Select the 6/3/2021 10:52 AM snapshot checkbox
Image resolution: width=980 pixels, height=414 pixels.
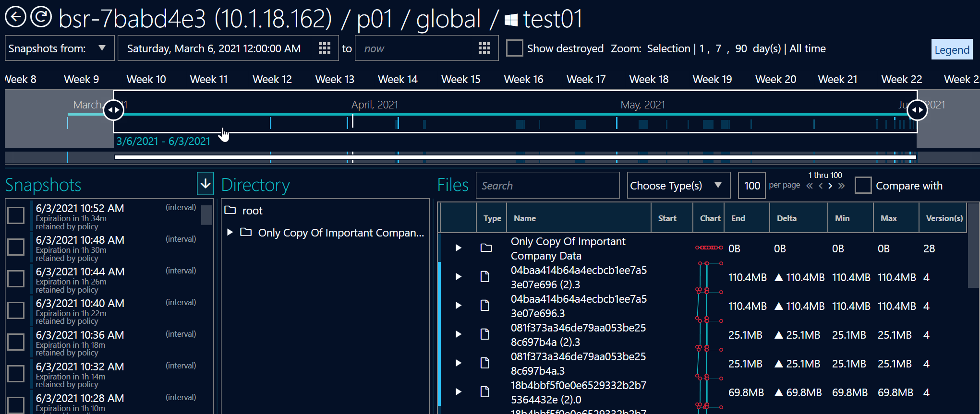click(16, 215)
